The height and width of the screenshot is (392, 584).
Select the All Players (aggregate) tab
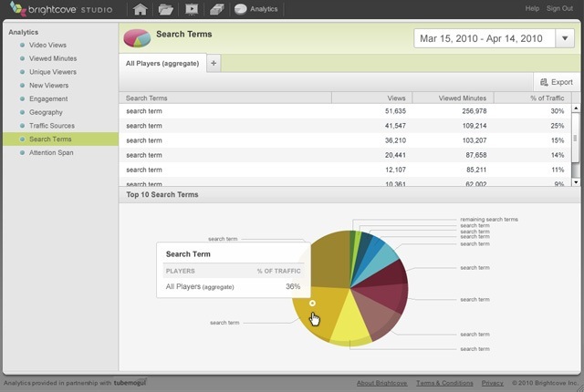click(x=162, y=63)
